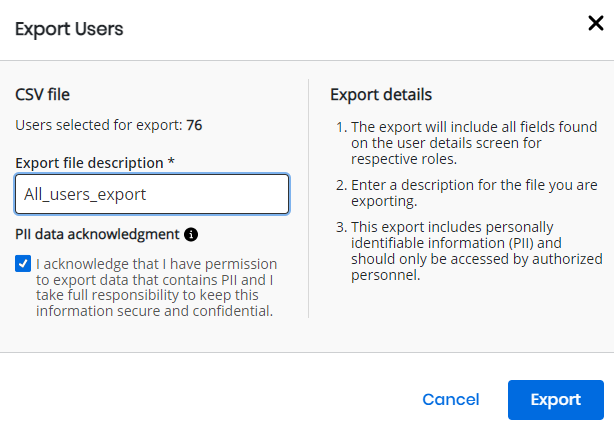Click the "I acknowledge that I have permission" text
Image resolution: width=614 pixels, height=431 pixels.
tap(155, 264)
